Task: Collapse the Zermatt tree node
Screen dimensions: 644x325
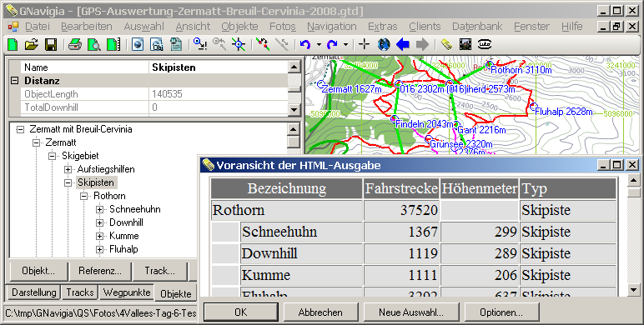Action: 36,142
